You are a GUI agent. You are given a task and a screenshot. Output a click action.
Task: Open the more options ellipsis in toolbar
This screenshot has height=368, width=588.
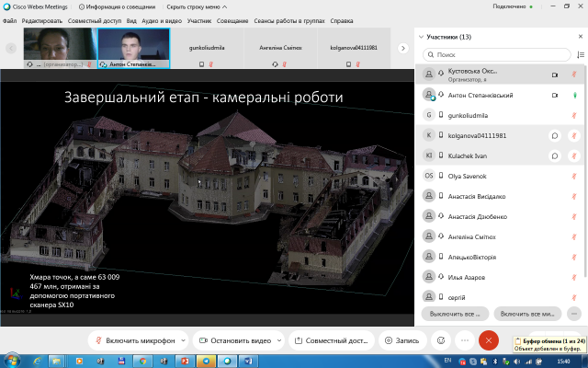[465, 339]
